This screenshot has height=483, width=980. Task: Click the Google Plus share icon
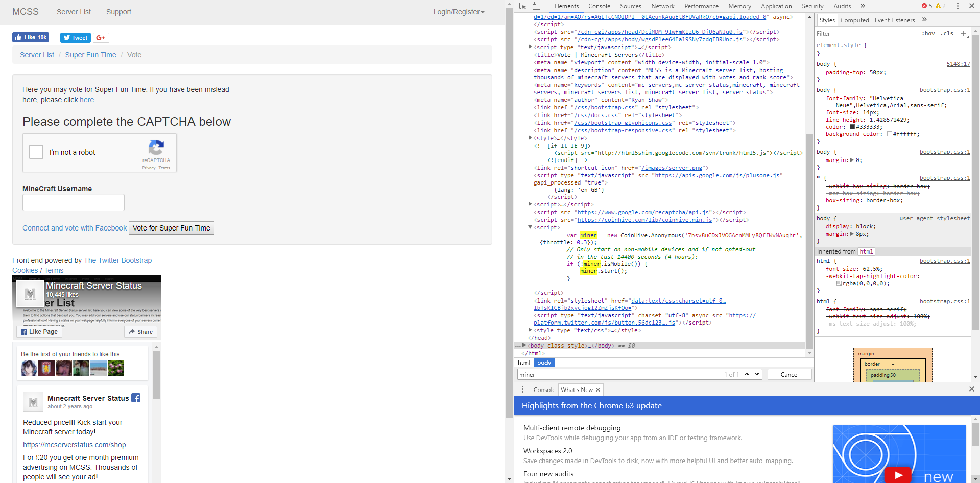pos(101,38)
